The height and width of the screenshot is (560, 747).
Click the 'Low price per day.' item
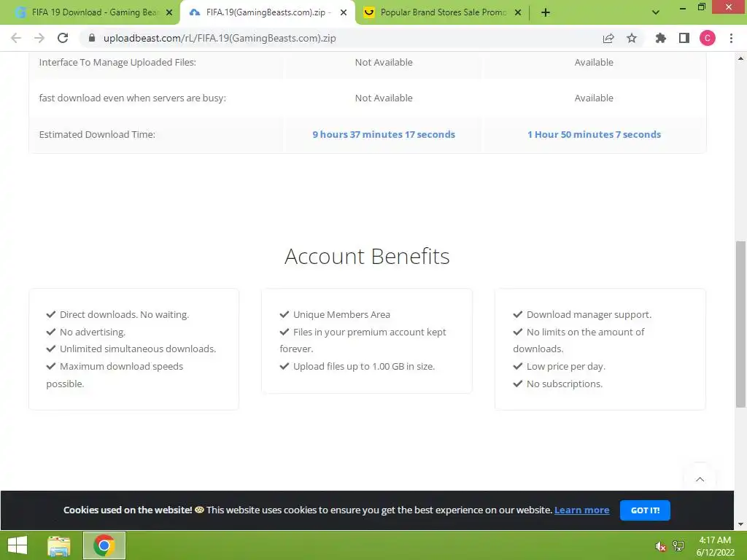(566, 366)
